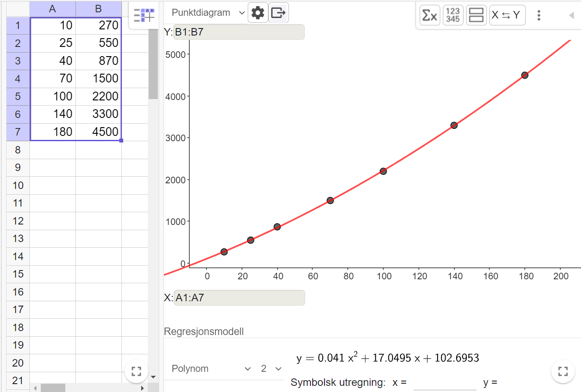This screenshot has width=581, height=392.
Task: Open the Punktdiagram chart type dropdown
Action: [x=207, y=13]
